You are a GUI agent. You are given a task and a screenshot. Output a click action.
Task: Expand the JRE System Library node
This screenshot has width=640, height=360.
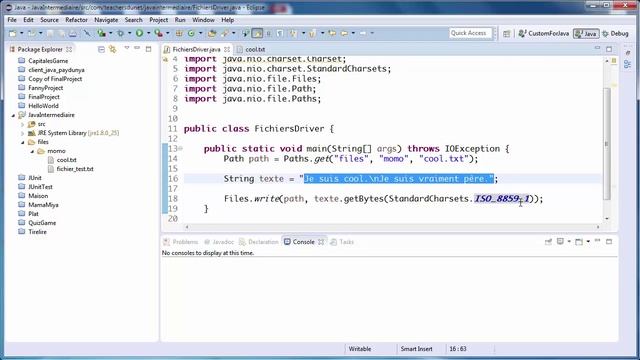pos(23,133)
